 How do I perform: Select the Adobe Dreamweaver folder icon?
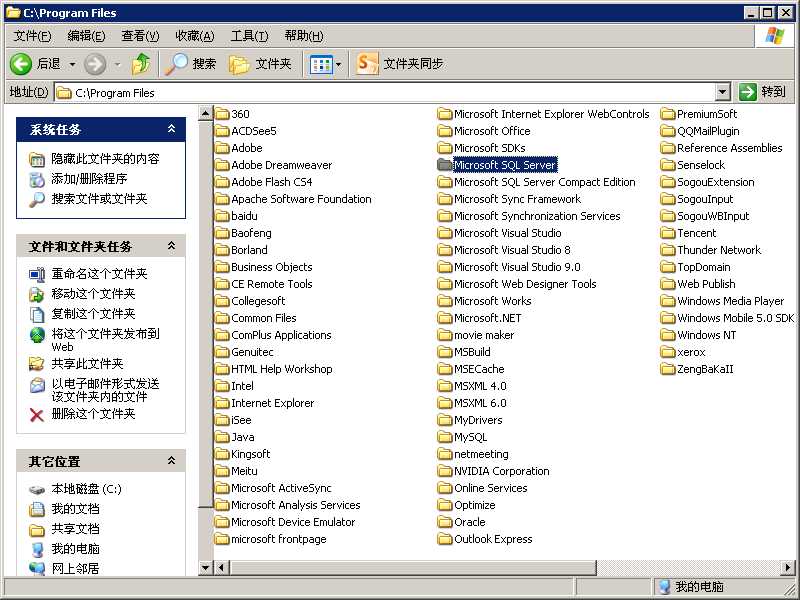pyautogui.click(x=222, y=165)
